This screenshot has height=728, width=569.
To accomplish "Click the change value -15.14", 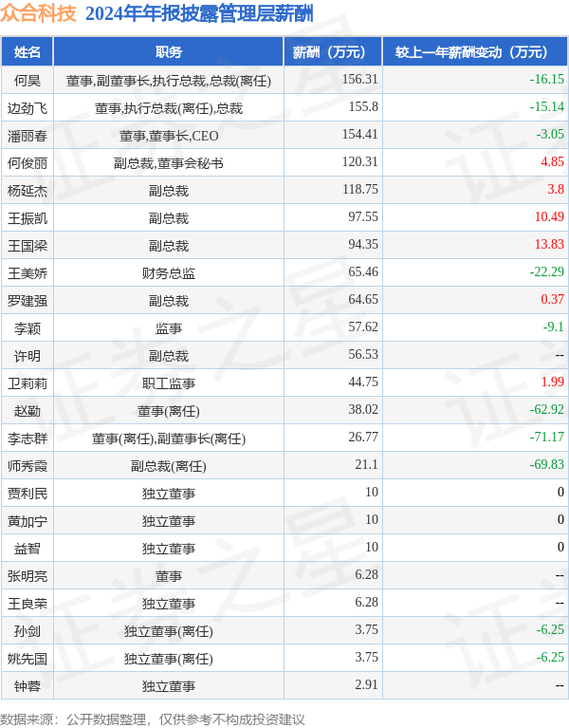I will click(x=547, y=106).
